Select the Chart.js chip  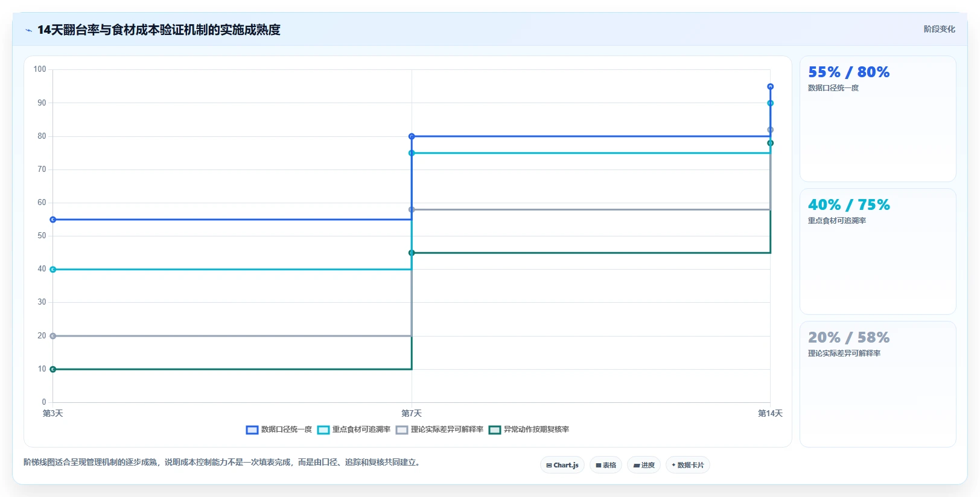(x=562, y=465)
